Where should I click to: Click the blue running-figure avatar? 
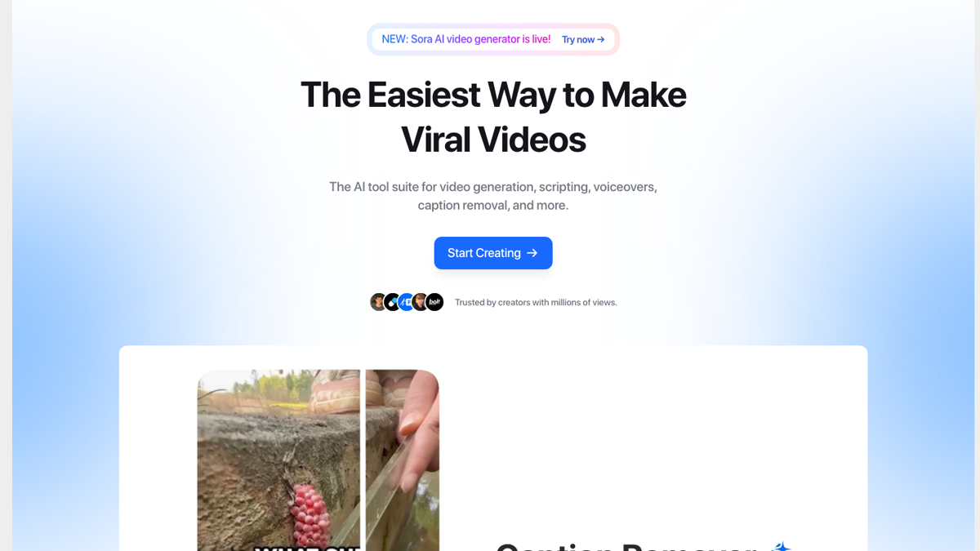(x=407, y=302)
